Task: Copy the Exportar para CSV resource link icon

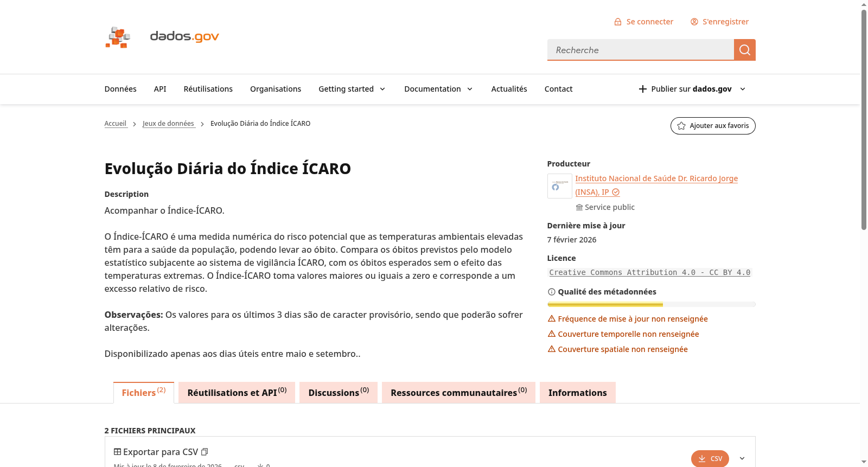Action: (x=205, y=452)
